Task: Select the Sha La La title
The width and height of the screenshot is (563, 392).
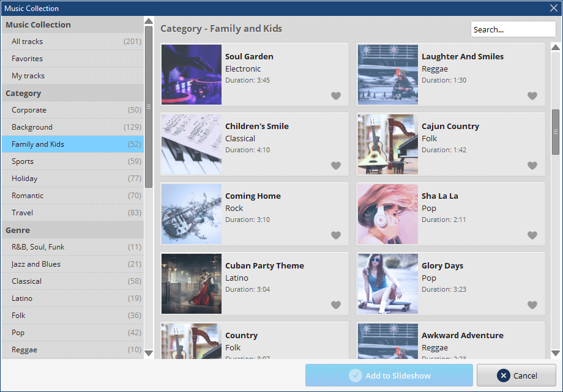Action: (440, 196)
